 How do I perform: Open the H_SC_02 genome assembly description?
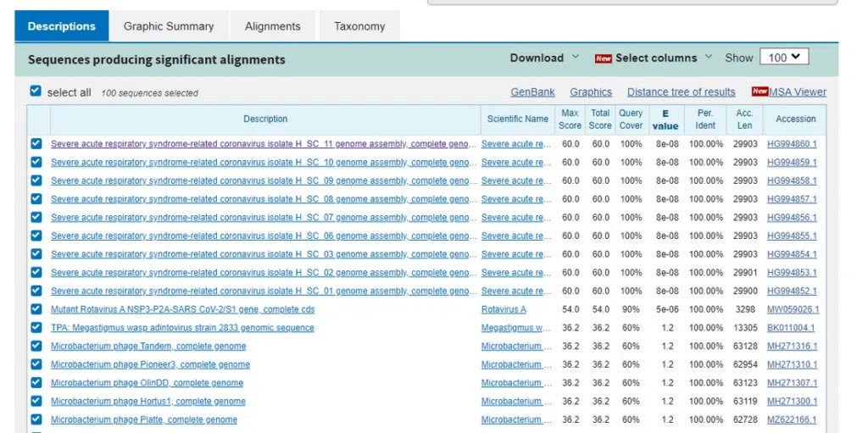(x=264, y=272)
